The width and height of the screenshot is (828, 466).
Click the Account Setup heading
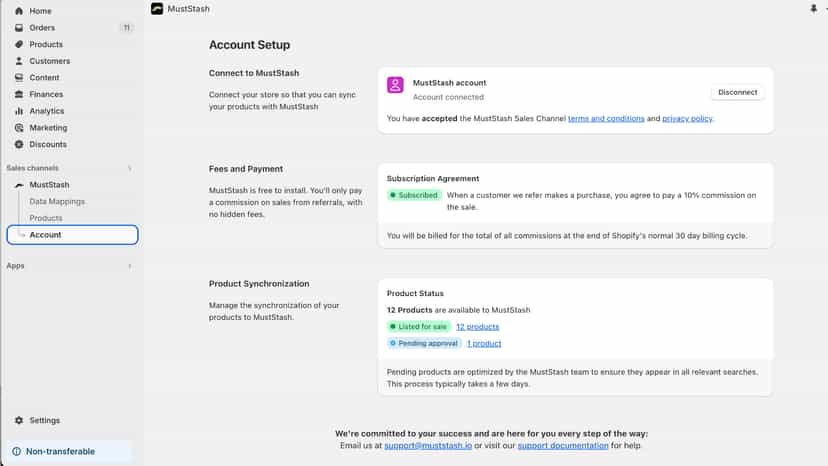(x=249, y=45)
